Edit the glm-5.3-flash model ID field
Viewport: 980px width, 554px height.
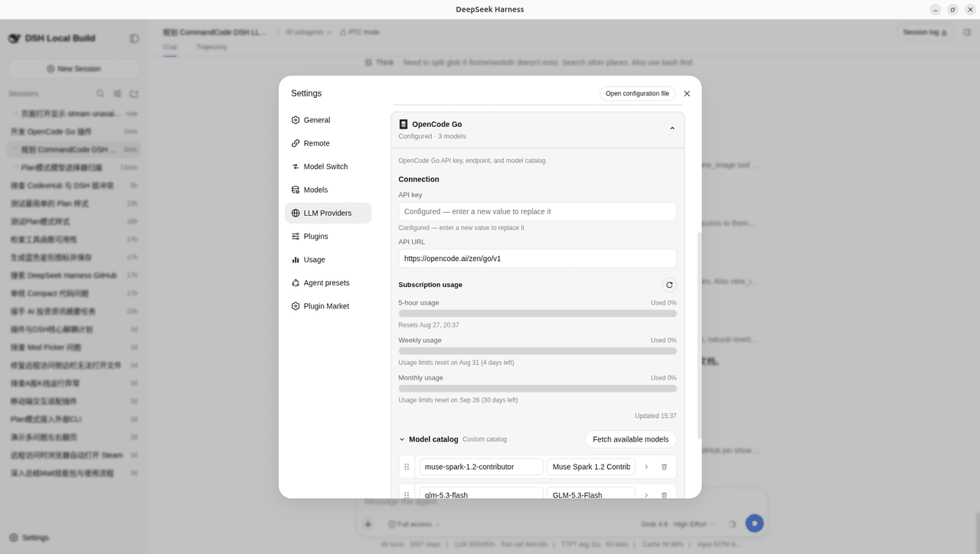[481, 494]
